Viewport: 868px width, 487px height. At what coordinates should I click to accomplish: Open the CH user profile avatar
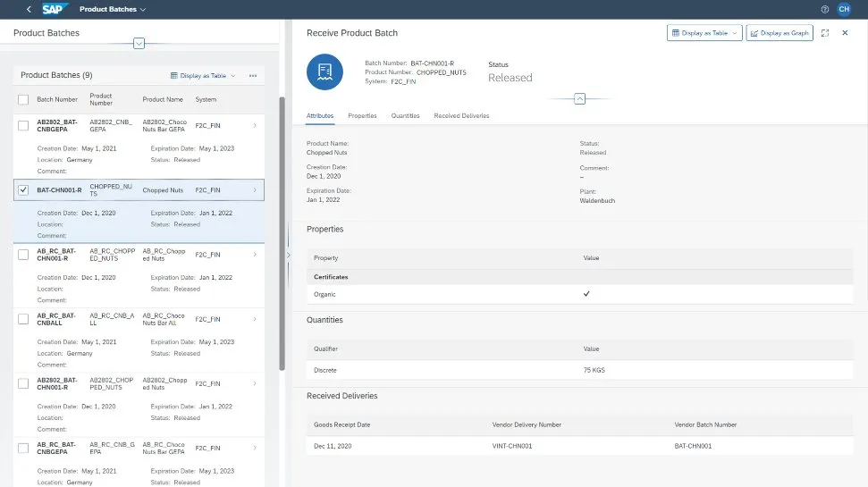(844, 9)
